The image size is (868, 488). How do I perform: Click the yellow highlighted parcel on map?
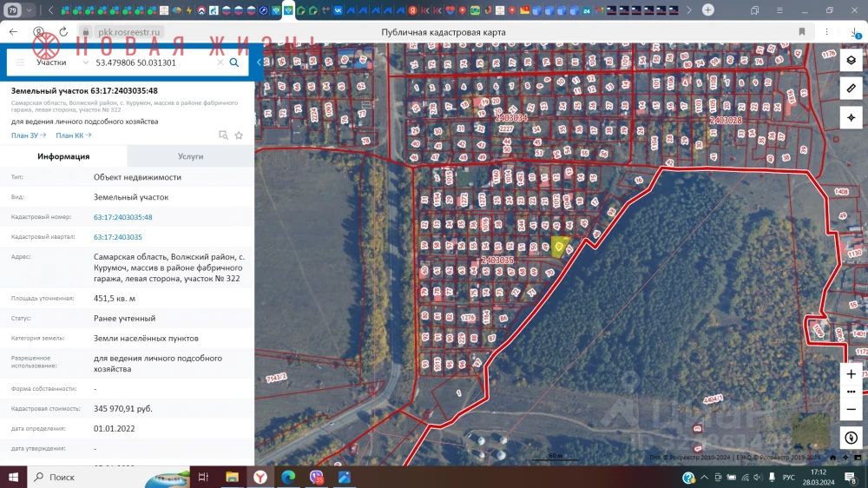pyautogui.click(x=560, y=247)
